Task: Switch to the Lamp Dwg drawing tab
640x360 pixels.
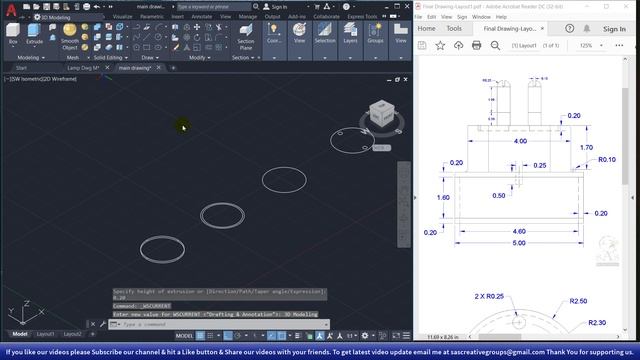Action: click(x=83, y=68)
